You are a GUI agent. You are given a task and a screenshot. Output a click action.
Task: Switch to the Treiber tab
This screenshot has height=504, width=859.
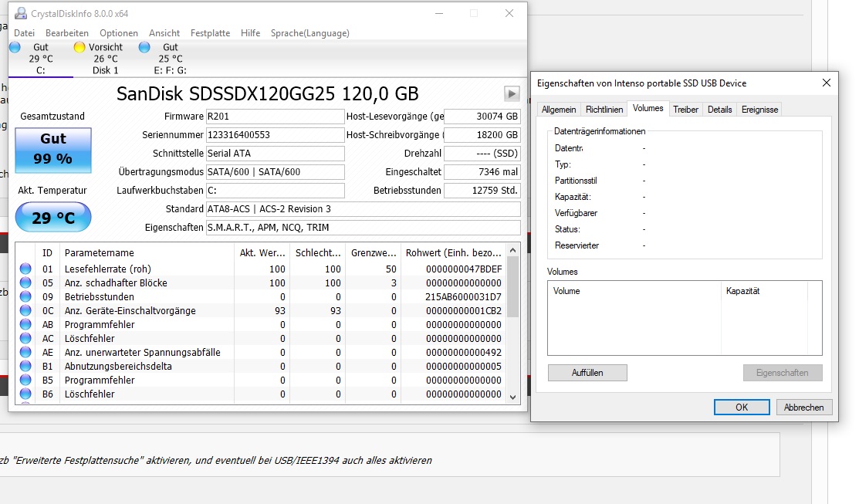click(686, 110)
